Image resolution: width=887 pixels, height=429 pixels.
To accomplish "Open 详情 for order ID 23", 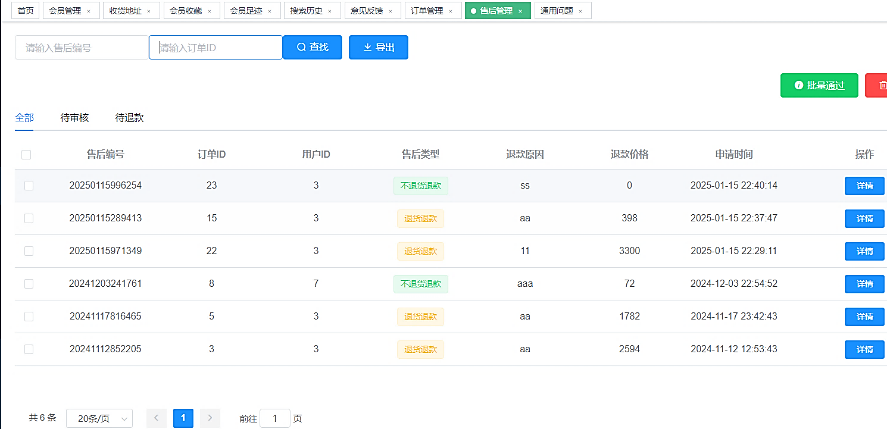I will (865, 186).
